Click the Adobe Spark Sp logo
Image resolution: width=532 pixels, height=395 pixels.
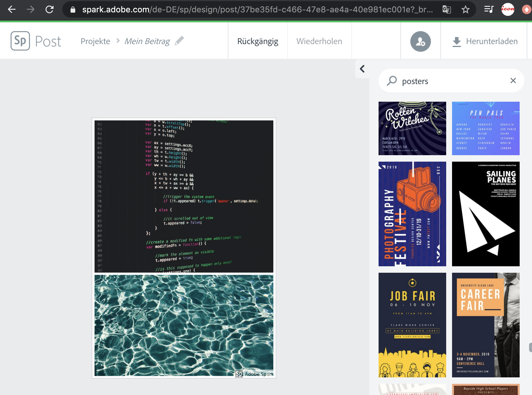click(x=20, y=41)
